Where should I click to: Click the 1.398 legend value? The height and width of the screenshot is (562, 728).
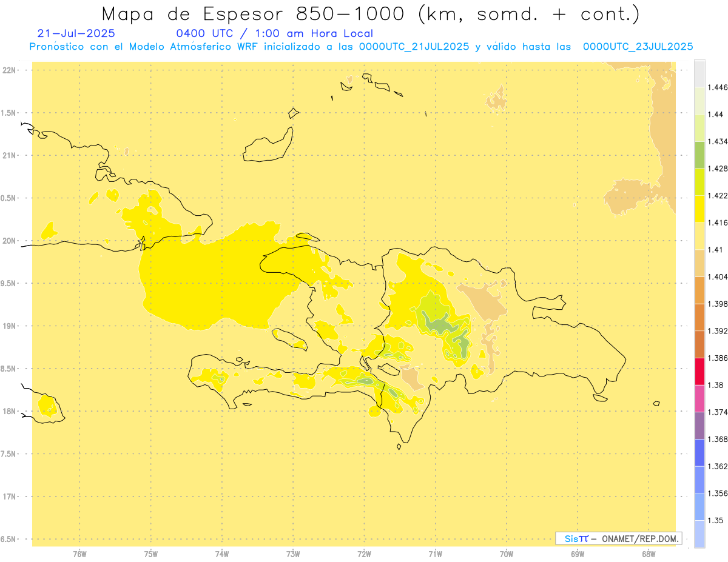point(718,304)
